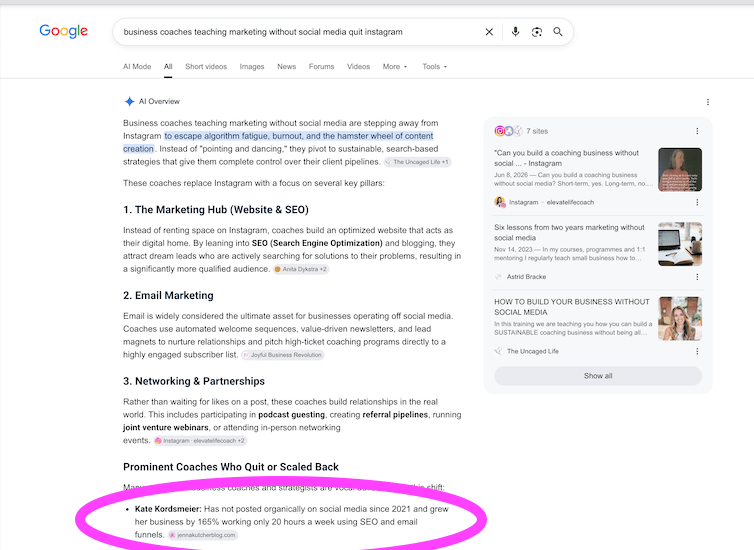Click The Uncaged Life woman thumbnail

click(x=679, y=318)
